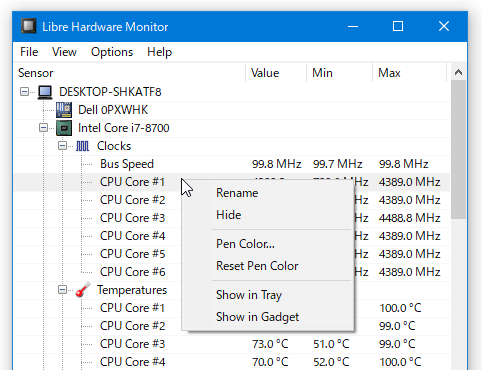Image resolution: width=482 pixels, height=370 pixels.
Task: Click Bus Speed min 99.7 MHz
Action: coord(338,164)
